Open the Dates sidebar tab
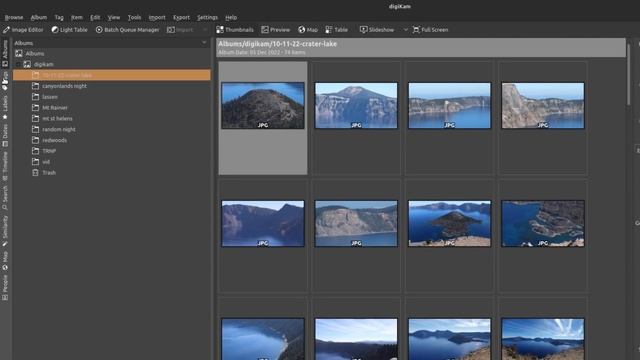The height and width of the screenshot is (360, 640). (x=5, y=135)
